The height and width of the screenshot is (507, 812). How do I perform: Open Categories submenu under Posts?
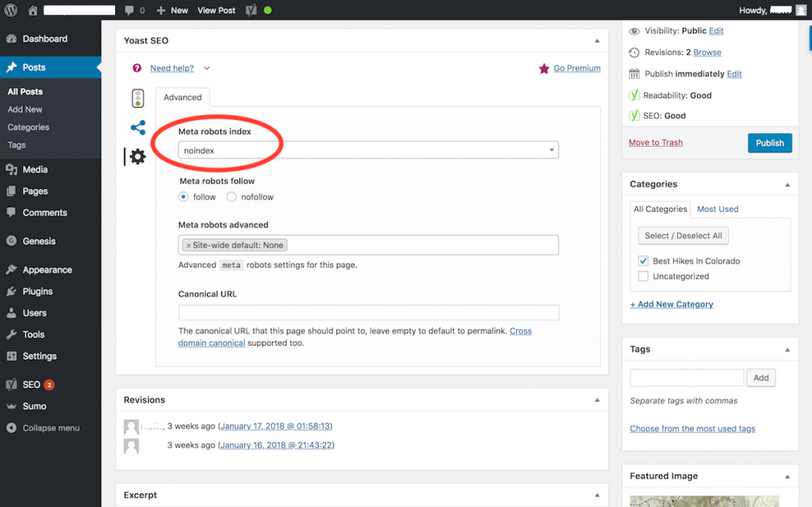point(29,127)
